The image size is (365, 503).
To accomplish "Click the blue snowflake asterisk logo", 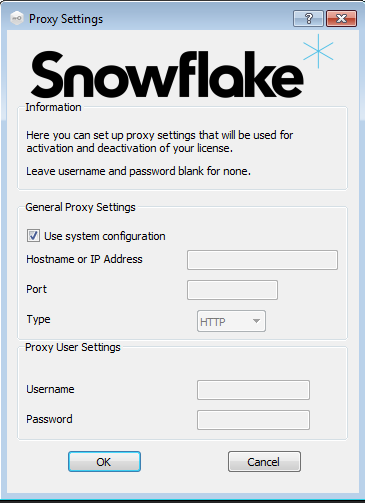I will click(318, 51).
